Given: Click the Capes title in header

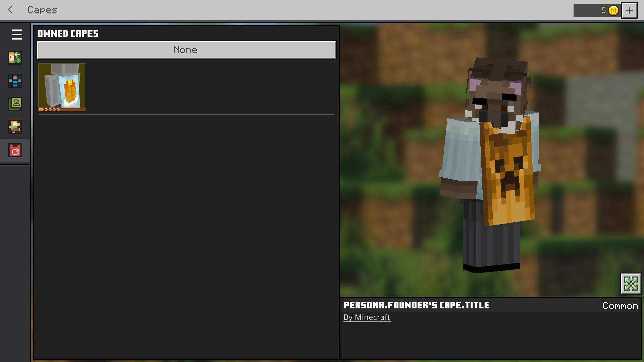Looking at the screenshot, I should coord(43,10).
